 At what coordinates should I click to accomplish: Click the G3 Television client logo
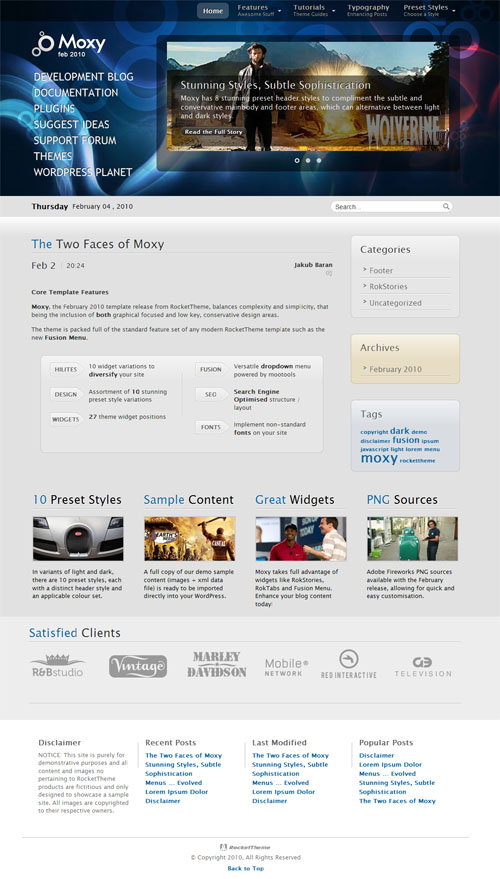tap(423, 667)
